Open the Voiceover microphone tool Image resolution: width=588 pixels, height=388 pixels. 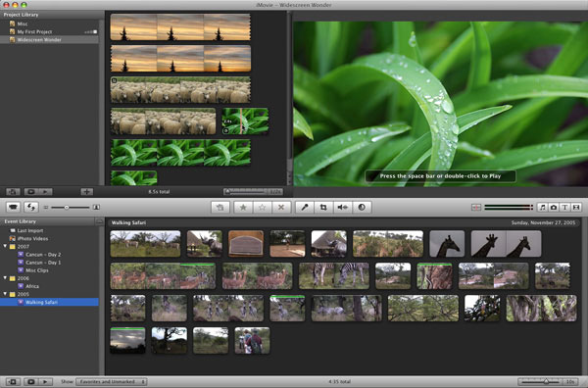[305, 207]
